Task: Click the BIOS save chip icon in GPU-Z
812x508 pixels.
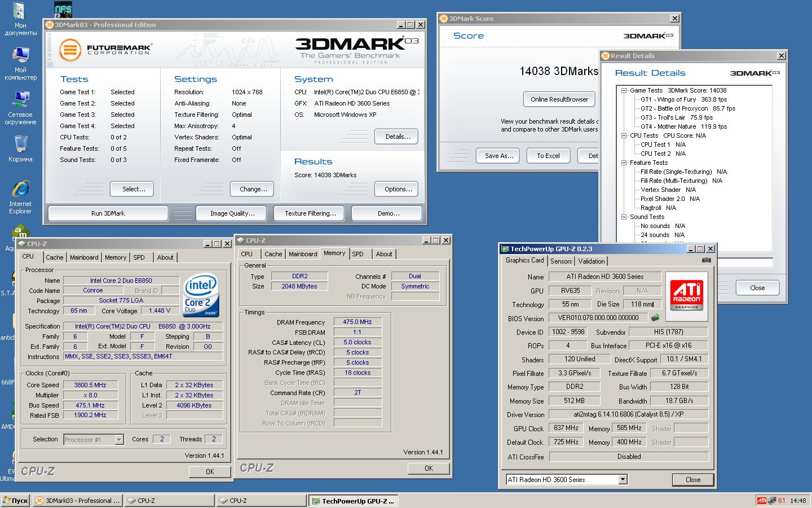Action: tap(655, 318)
